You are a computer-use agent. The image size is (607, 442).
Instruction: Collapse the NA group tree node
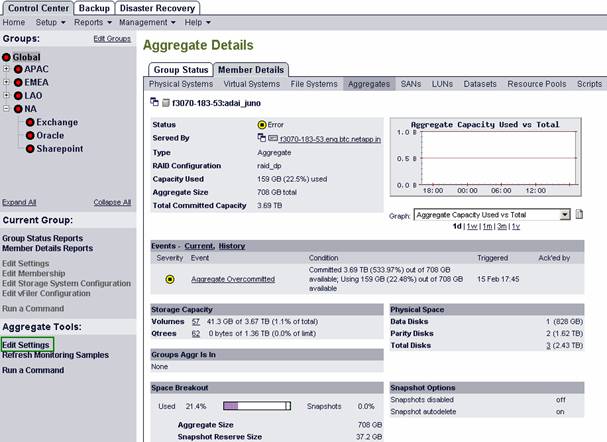coord(6,109)
